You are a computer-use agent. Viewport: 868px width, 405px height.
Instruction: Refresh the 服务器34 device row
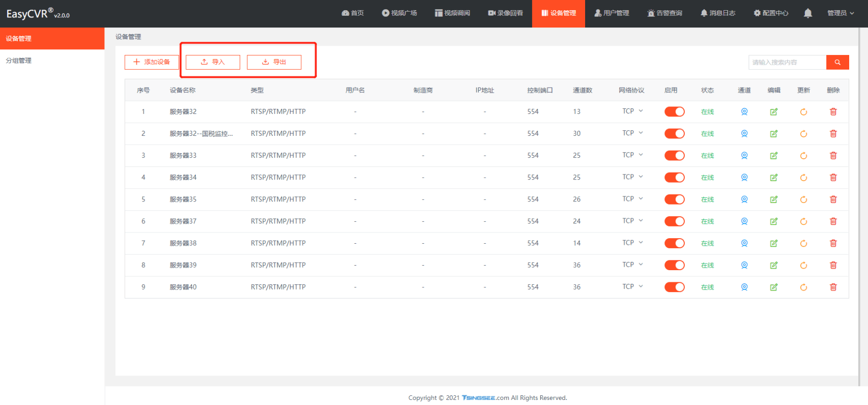(x=803, y=178)
